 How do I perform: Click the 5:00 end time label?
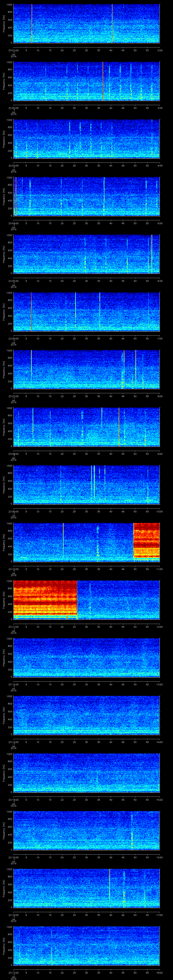pos(160,223)
